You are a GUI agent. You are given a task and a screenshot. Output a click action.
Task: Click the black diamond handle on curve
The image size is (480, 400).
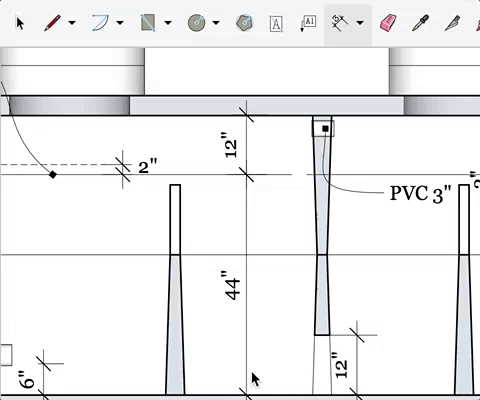[53, 175]
